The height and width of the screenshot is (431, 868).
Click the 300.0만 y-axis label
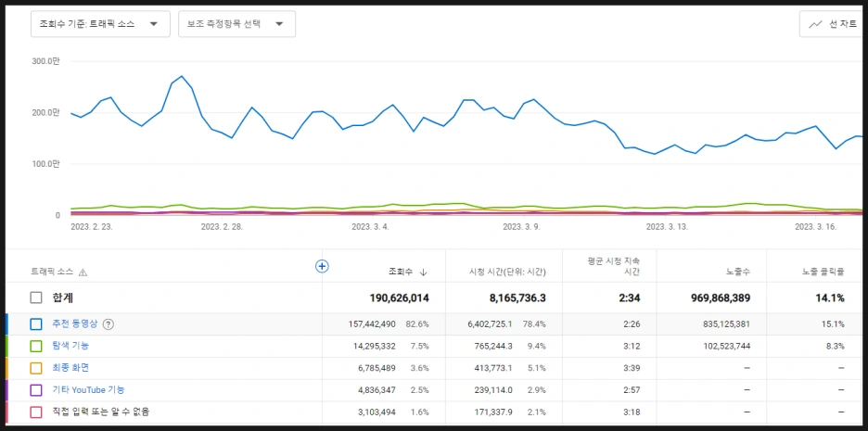[46, 61]
